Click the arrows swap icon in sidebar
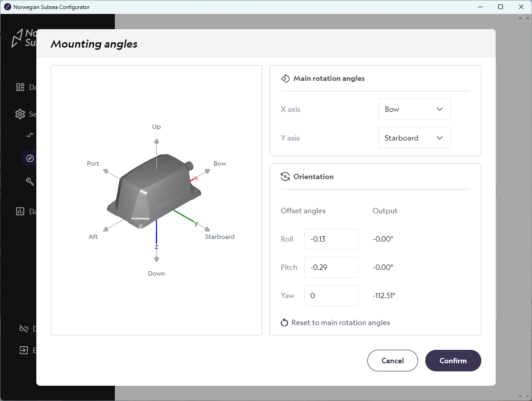 (x=30, y=135)
